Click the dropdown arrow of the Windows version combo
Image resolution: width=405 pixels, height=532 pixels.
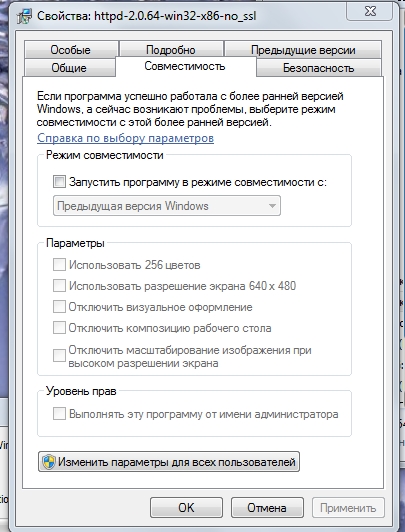(272, 206)
